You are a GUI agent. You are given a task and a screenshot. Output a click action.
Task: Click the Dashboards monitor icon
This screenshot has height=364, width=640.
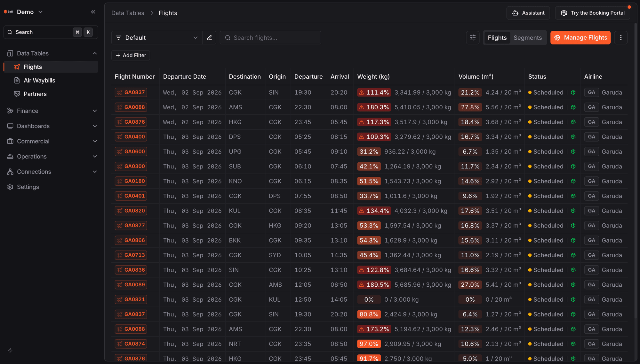click(10, 126)
